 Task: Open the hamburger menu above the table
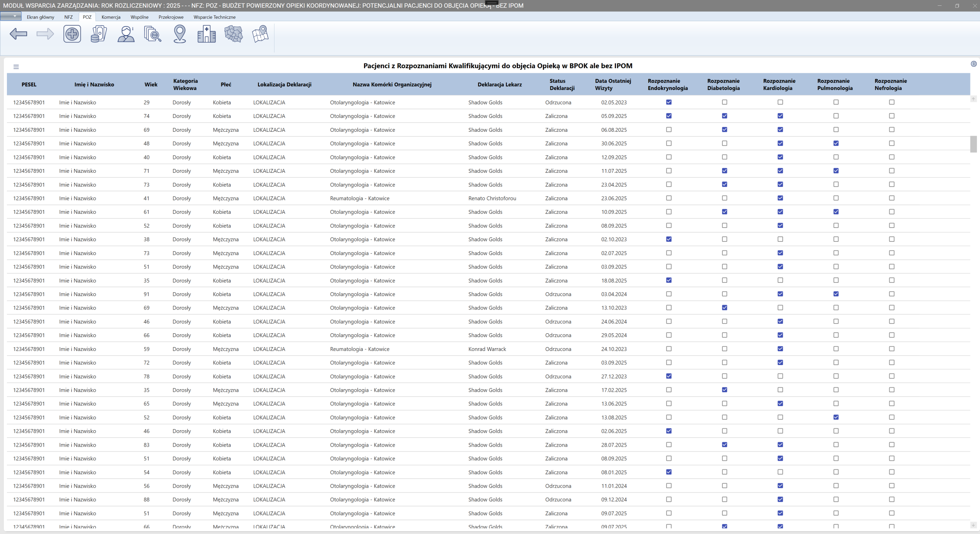(16, 67)
